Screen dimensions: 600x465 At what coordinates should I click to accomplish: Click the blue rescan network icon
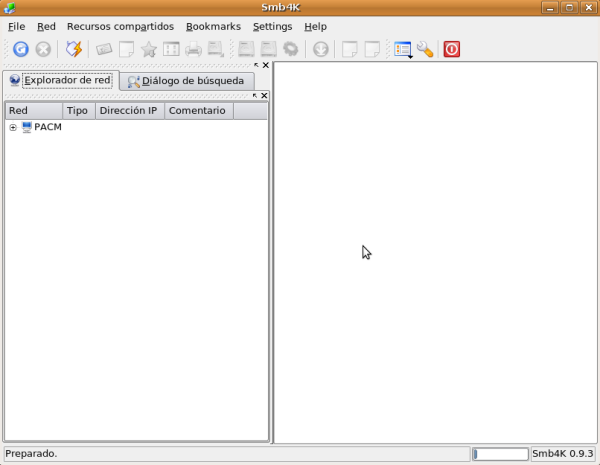tap(20, 49)
